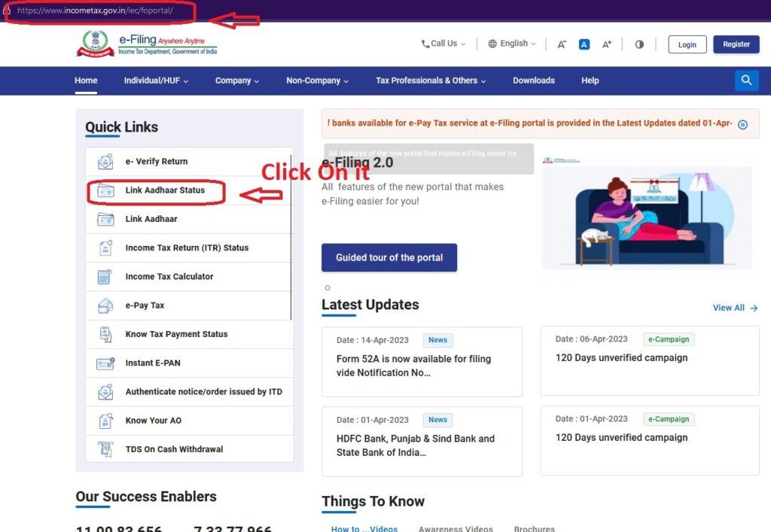Switch to Awareness Videos tab
This screenshot has width=771, height=532.
pyautogui.click(x=456, y=528)
